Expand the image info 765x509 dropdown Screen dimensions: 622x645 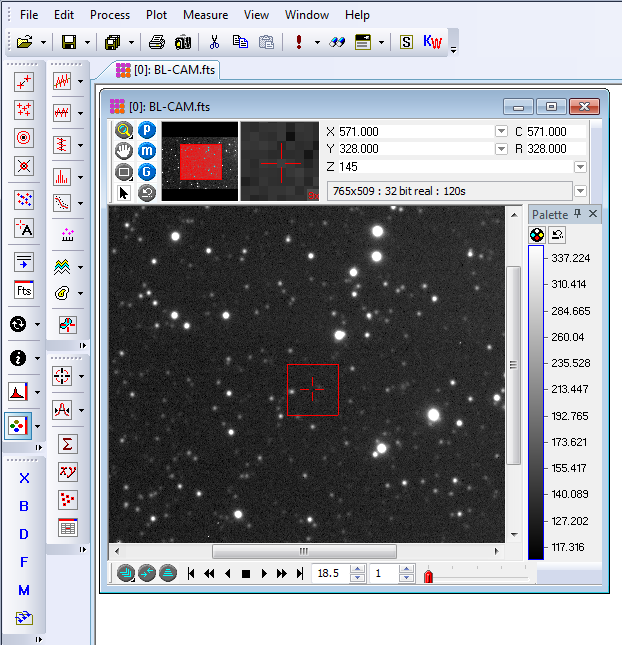point(580,191)
